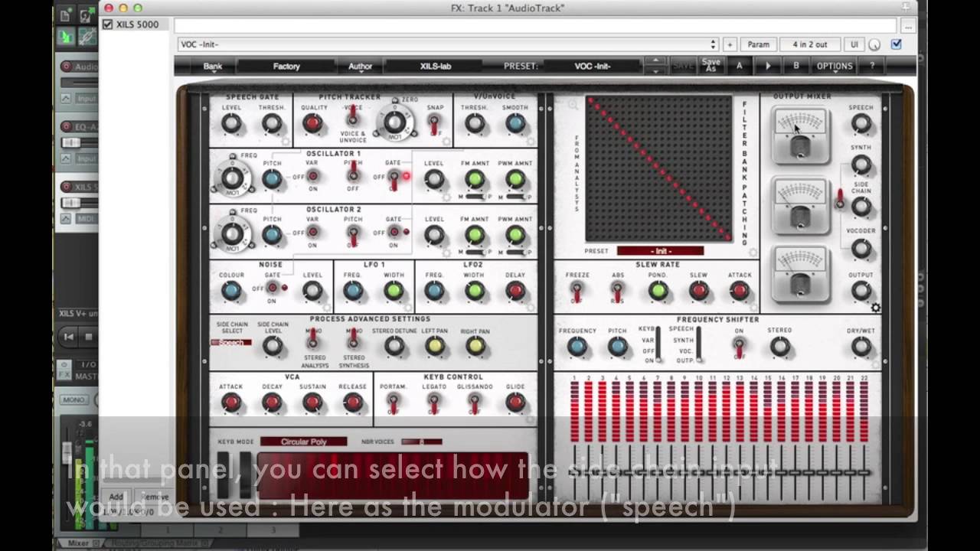Click the Slew Rate SLEW red knob
Image resolution: width=980 pixels, height=551 pixels.
(x=698, y=291)
